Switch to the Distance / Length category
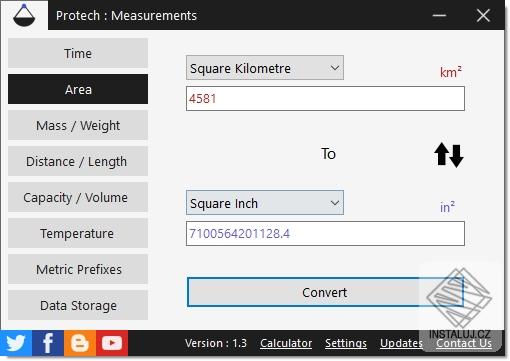Viewport: 510px width, 361px height. coord(78,161)
